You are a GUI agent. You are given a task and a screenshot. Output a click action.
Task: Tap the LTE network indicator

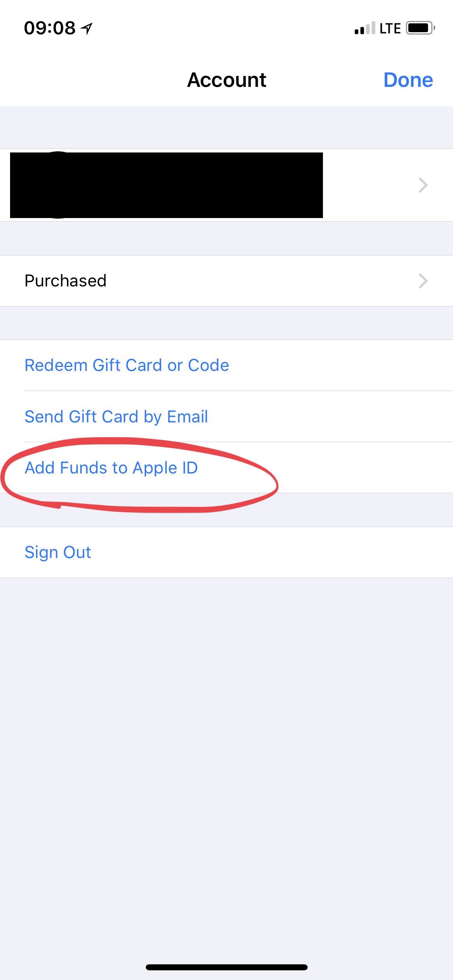coord(390,29)
